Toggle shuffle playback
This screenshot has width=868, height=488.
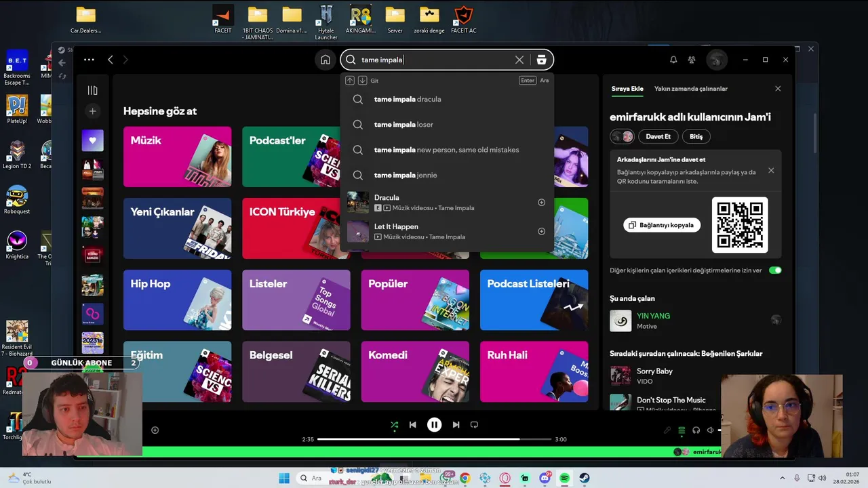click(x=394, y=425)
